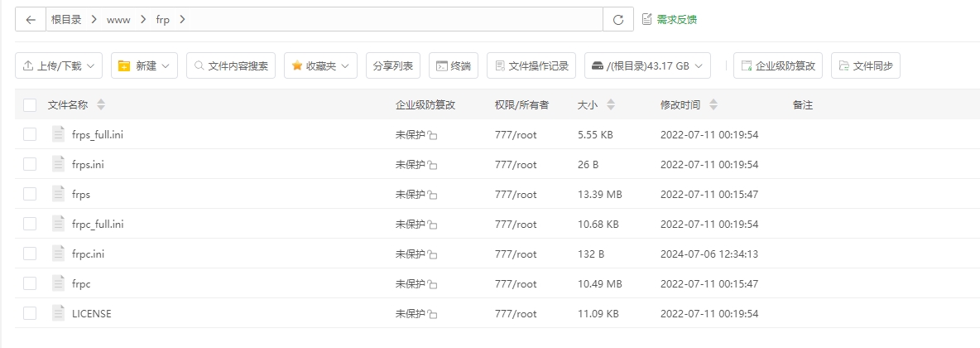This screenshot has height=348, width=980.
Task: View 文件操作记录 operation log
Action: pos(531,65)
